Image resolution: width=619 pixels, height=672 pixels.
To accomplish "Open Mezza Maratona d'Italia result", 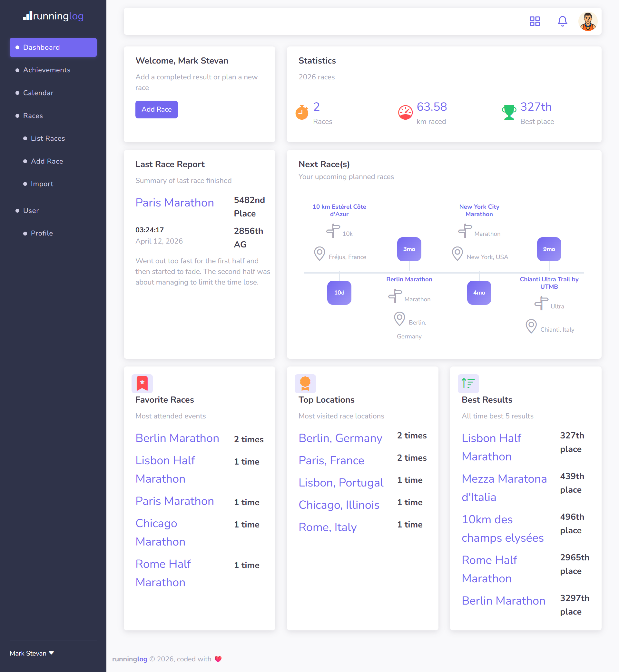I will 504,488.
